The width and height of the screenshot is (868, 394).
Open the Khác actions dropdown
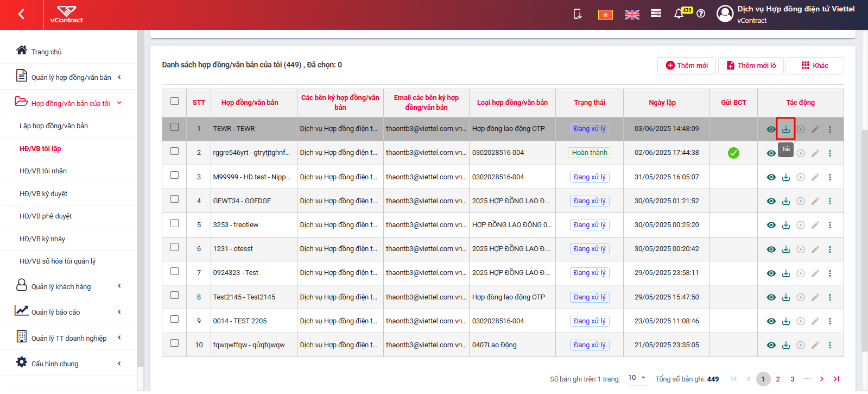point(814,65)
